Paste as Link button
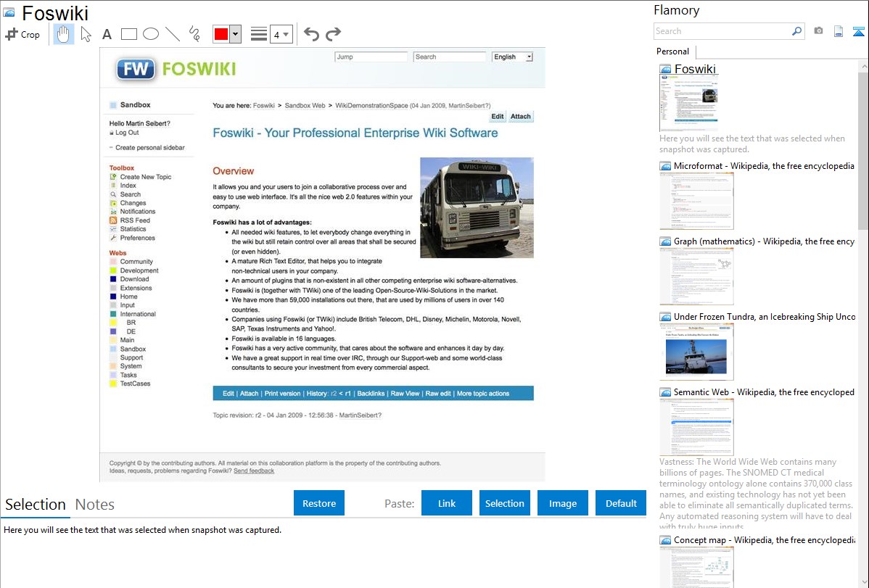This screenshot has height=588, width=869. point(447,503)
